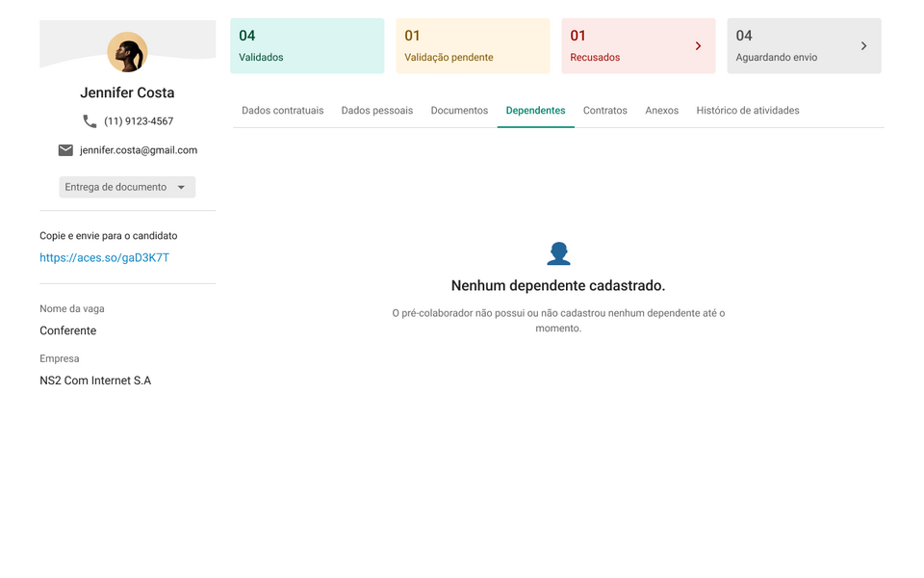Image resolution: width=924 pixels, height=578 pixels.
Task: Open the Contratos tab
Action: click(x=605, y=110)
